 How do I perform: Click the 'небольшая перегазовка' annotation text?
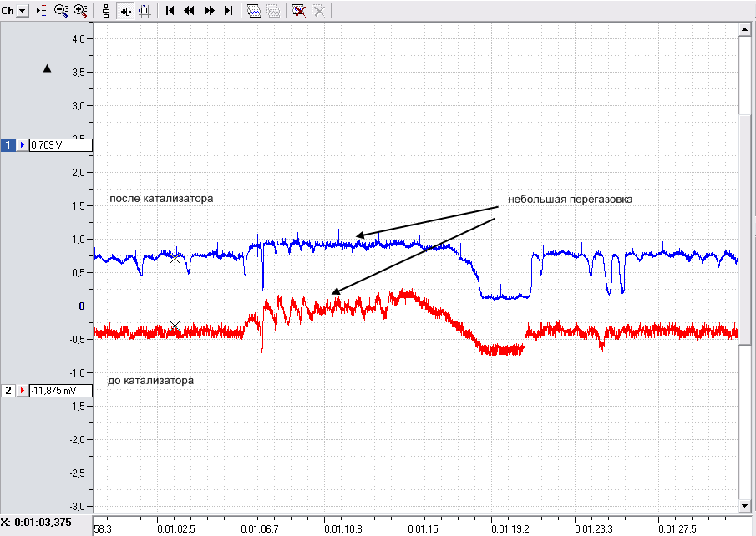coord(570,199)
